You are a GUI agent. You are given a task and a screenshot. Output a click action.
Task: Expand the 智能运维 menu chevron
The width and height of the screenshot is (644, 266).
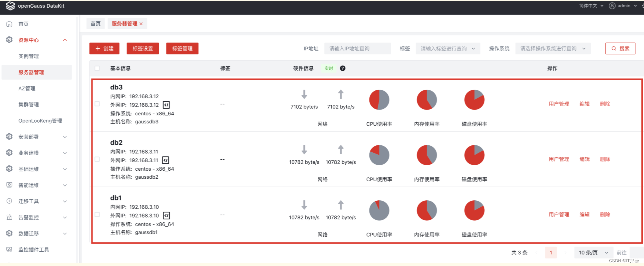65,185
